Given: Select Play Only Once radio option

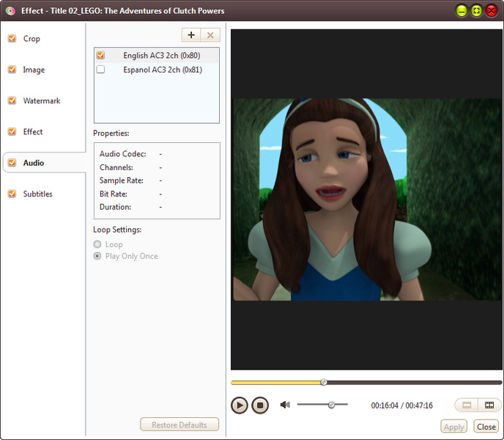Looking at the screenshot, I should pyautogui.click(x=97, y=256).
